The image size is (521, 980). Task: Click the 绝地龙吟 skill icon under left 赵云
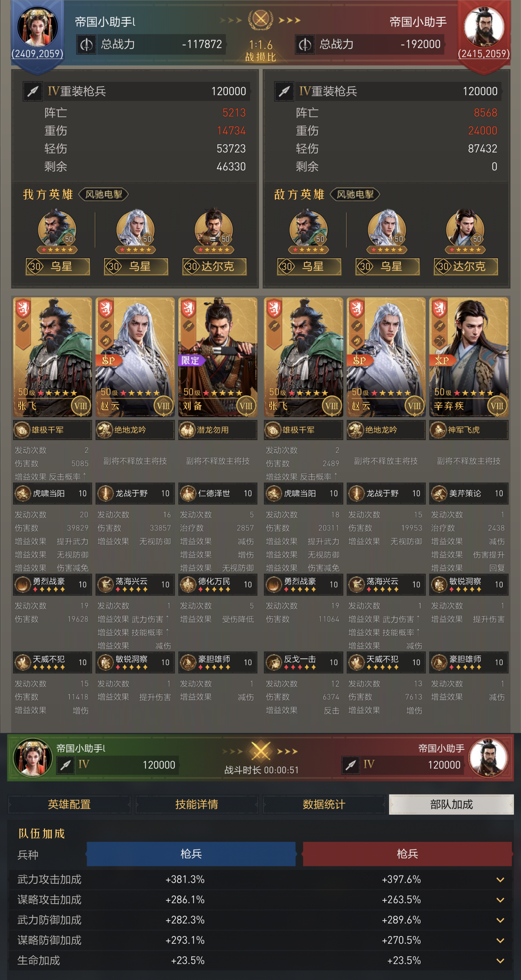click(105, 430)
